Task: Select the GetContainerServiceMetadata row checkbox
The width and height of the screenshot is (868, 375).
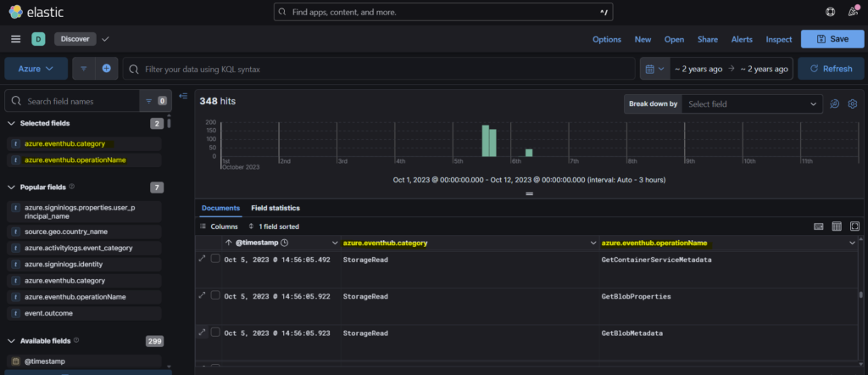Action: point(215,259)
